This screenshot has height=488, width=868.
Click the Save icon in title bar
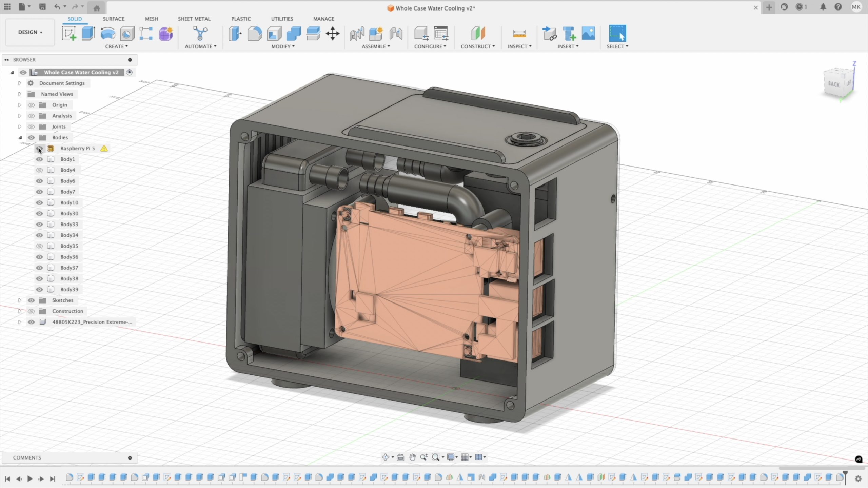pos(42,7)
